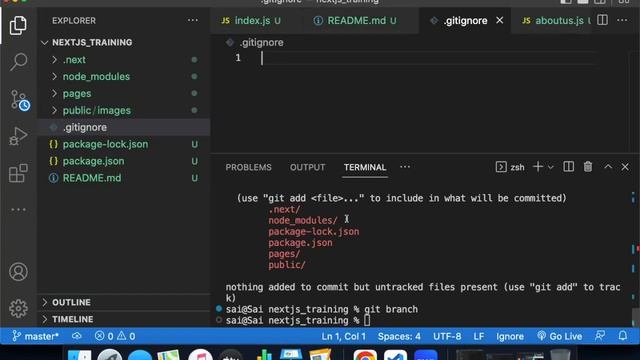This screenshot has width=640, height=360.
Task: Show more panel tabs ellipsis
Action: point(405,167)
